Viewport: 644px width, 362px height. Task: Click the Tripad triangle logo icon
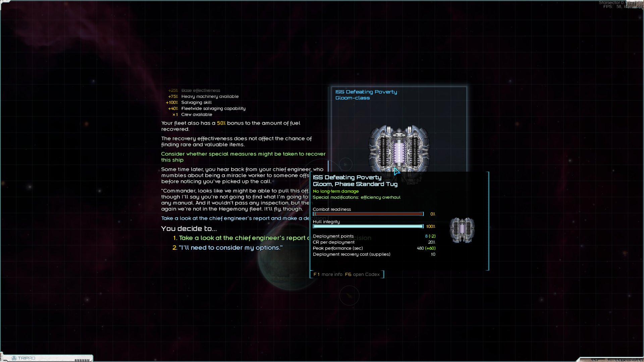14,358
